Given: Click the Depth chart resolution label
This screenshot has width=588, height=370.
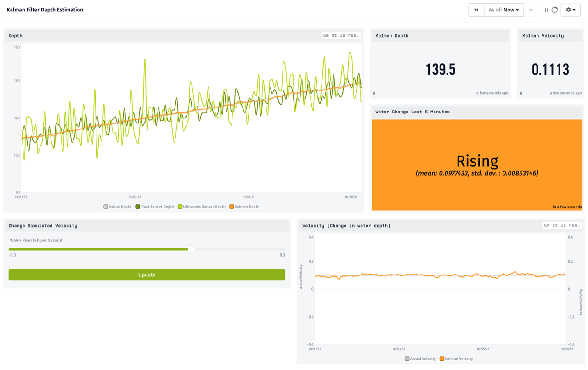Looking at the screenshot, I should pyautogui.click(x=340, y=35).
